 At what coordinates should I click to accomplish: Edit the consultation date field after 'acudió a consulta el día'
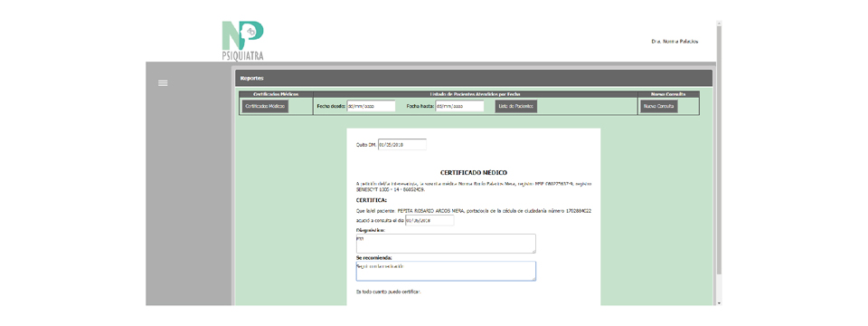[429, 220]
